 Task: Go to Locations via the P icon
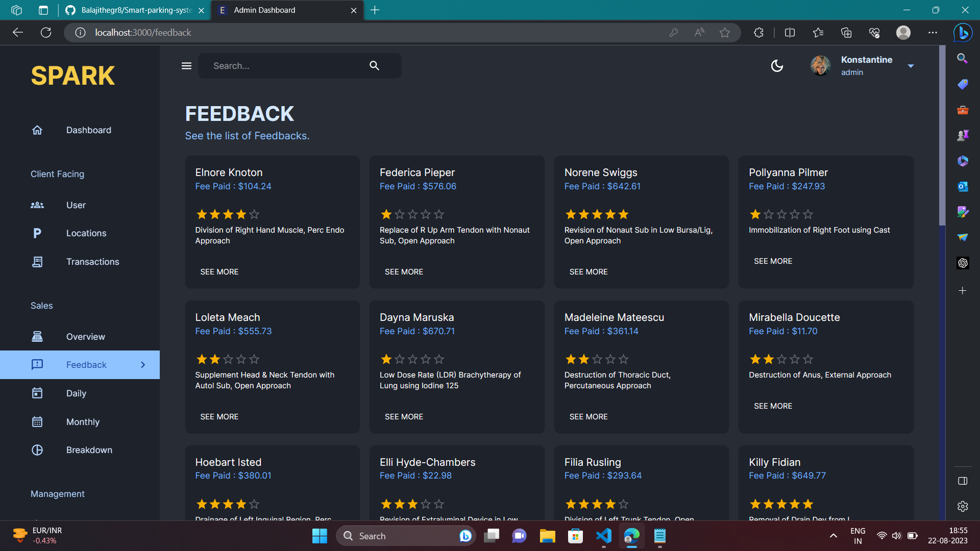pyautogui.click(x=37, y=233)
